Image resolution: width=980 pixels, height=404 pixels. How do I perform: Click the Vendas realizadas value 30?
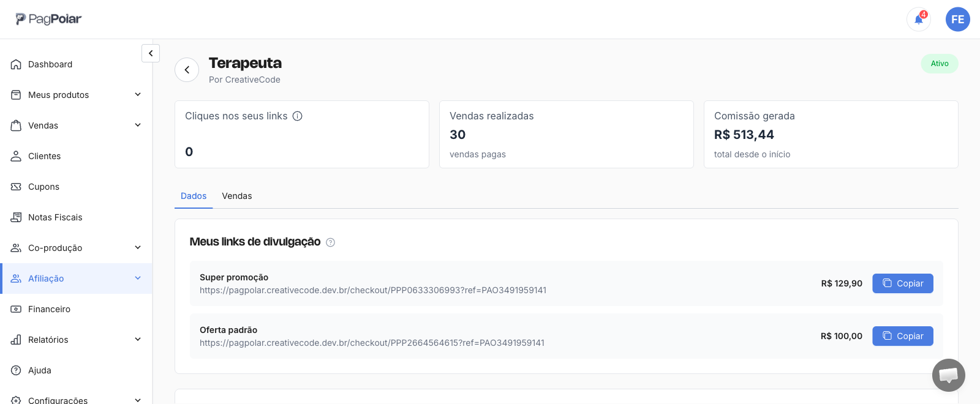tap(458, 135)
